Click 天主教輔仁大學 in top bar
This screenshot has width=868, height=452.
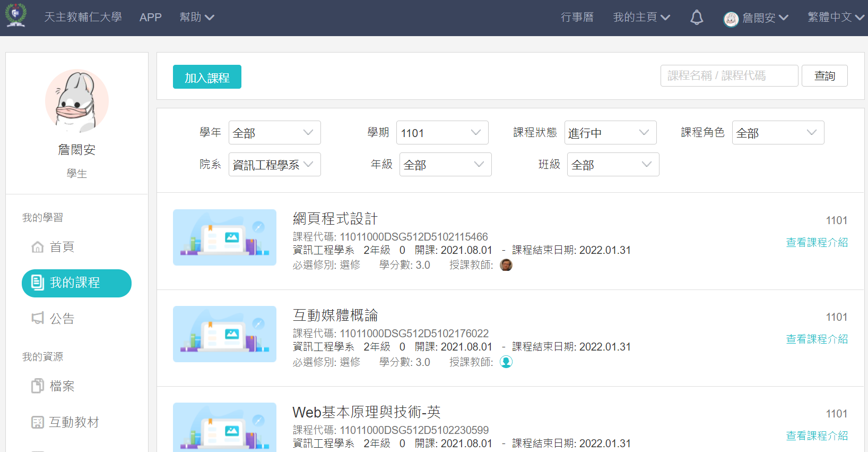point(83,18)
